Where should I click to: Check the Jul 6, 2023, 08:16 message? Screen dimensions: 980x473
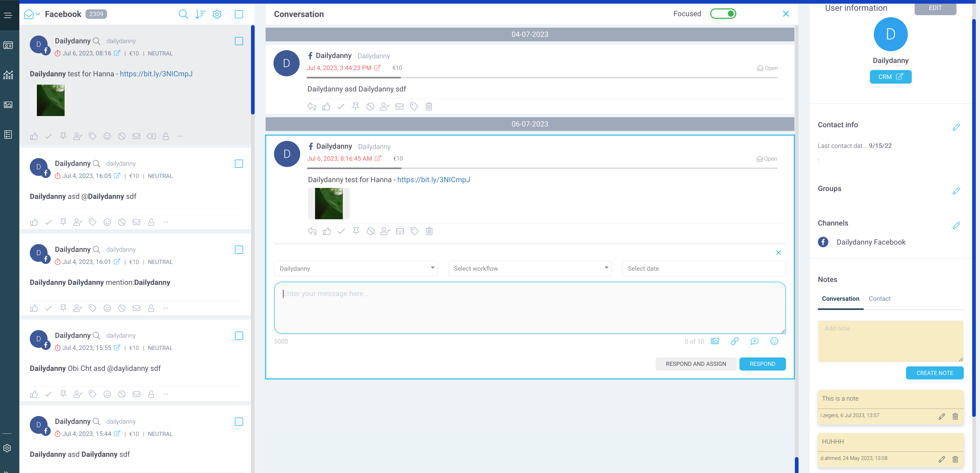point(239,41)
